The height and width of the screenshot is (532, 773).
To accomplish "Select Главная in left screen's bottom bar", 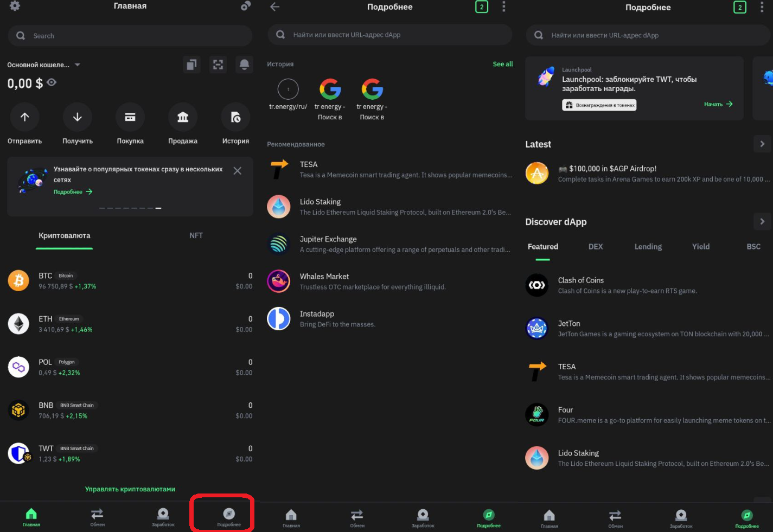I will pos(31,517).
